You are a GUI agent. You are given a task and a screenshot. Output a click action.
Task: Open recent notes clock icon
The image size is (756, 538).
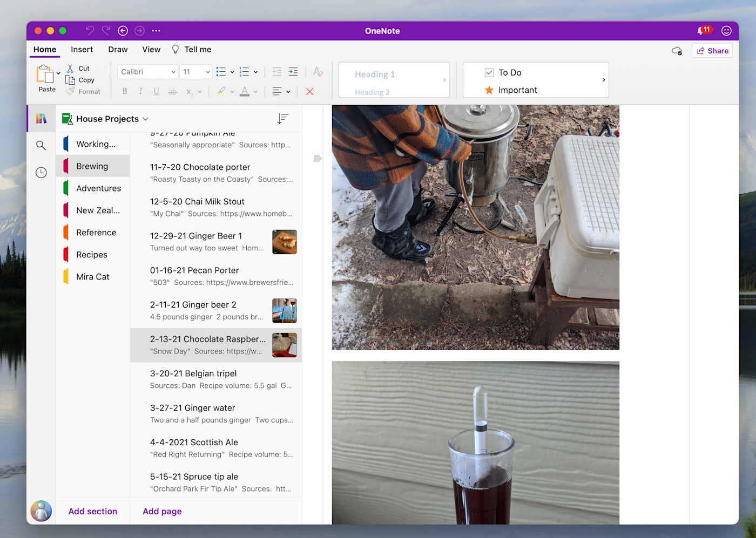41,173
